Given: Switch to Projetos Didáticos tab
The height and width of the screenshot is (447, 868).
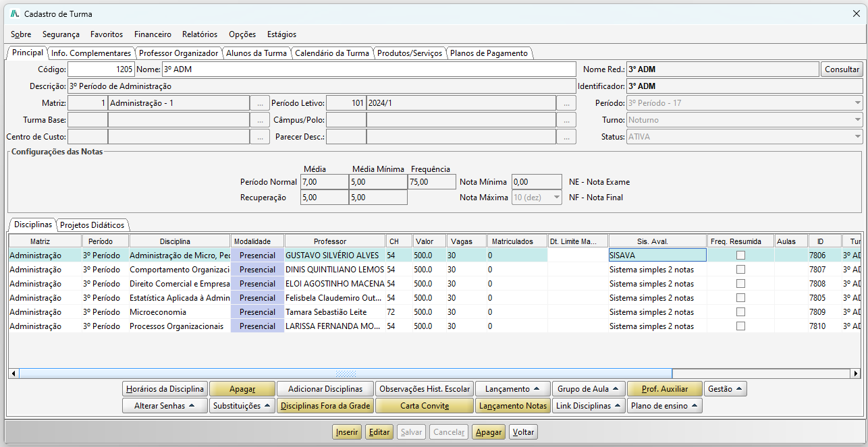Looking at the screenshot, I should [x=92, y=225].
